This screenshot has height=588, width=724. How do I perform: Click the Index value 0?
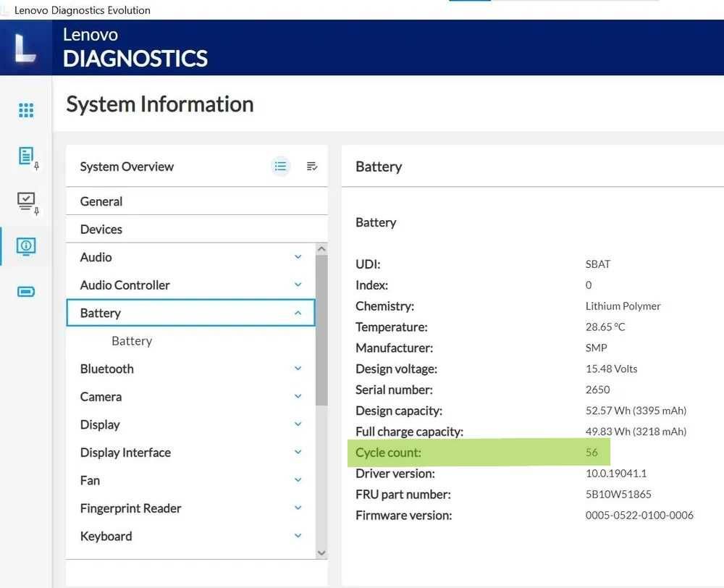click(x=588, y=285)
